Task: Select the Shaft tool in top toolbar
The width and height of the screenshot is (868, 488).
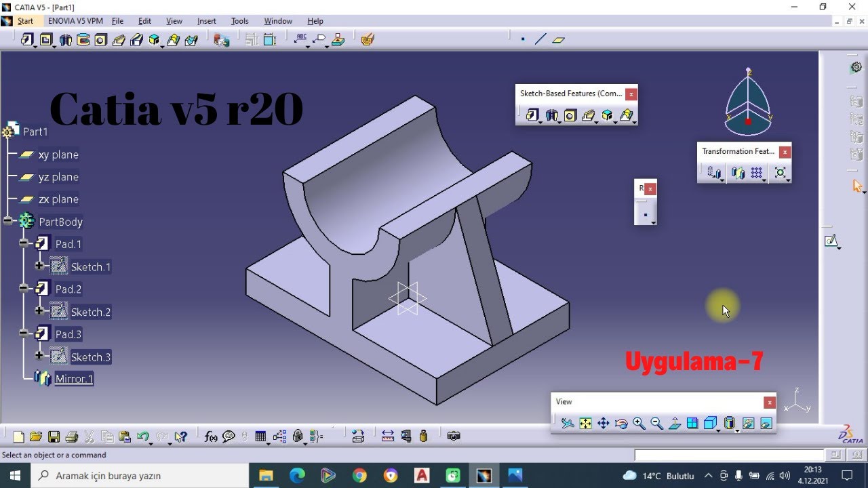Action: coord(65,40)
